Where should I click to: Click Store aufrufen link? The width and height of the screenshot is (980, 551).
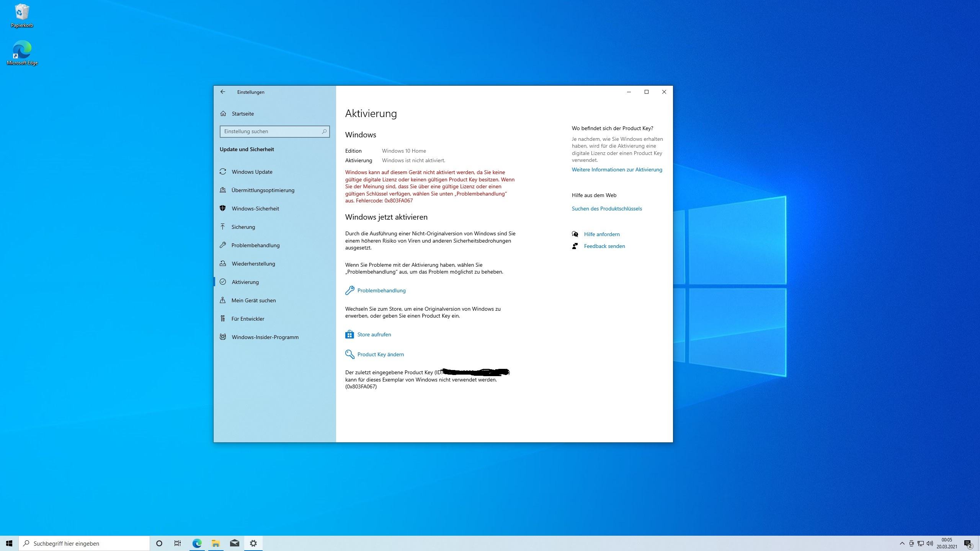[x=374, y=334]
